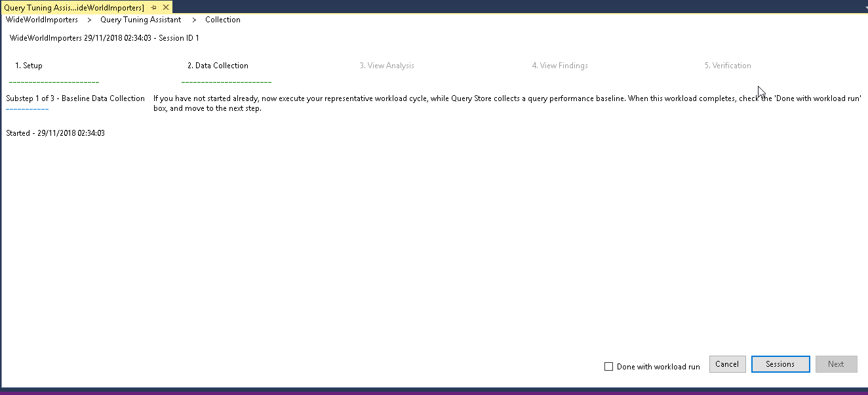The height and width of the screenshot is (395, 868).
Task: Open the Sessions button
Action: click(x=780, y=364)
